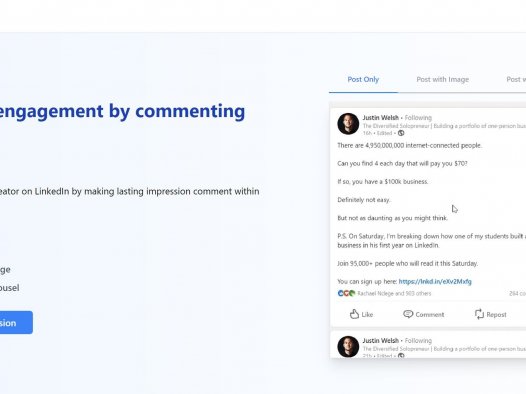Click 'Following' label in first post
526x394 pixels.
point(418,118)
